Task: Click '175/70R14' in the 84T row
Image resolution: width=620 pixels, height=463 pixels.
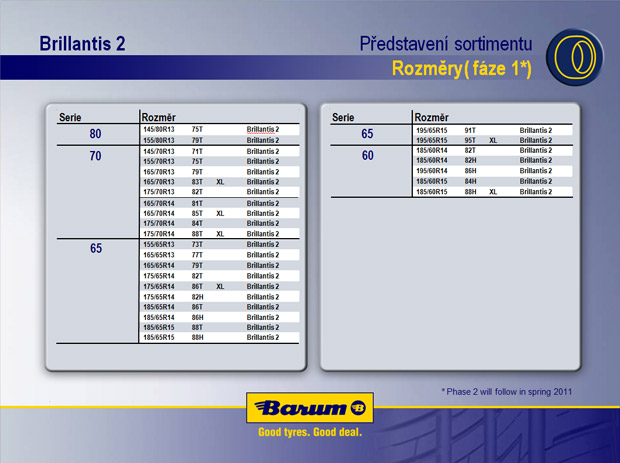Action: (x=159, y=223)
